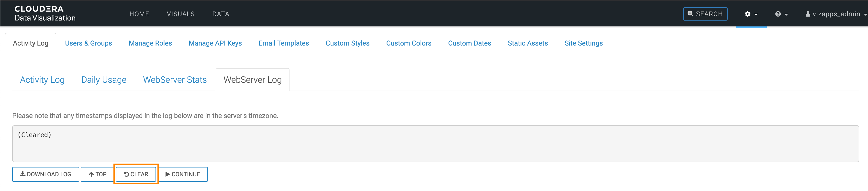Go to the HOME navigation item
This screenshot has height=191, width=868.
(139, 14)
